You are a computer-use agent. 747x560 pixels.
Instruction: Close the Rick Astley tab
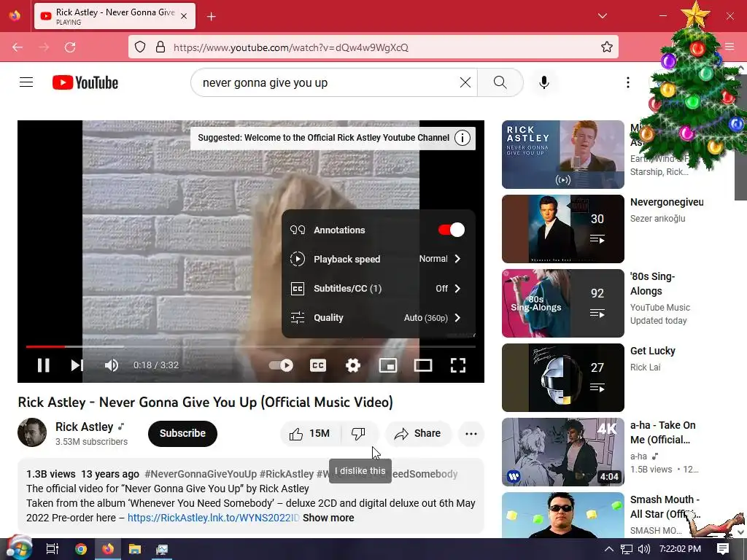point(184,16)
